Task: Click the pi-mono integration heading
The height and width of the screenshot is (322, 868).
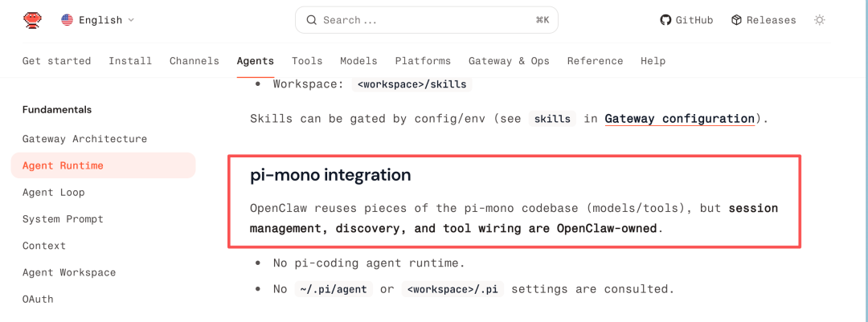Action: point(330,175)
